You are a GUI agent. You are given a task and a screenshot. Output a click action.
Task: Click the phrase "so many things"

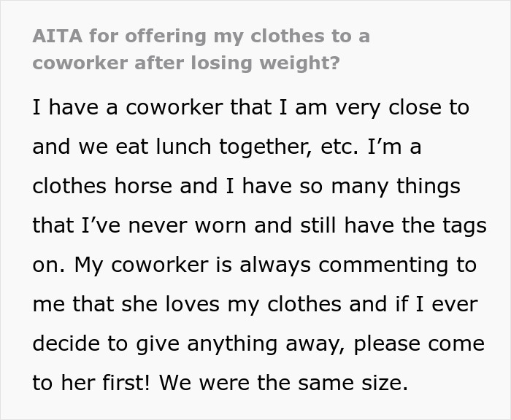pos(381,186)
